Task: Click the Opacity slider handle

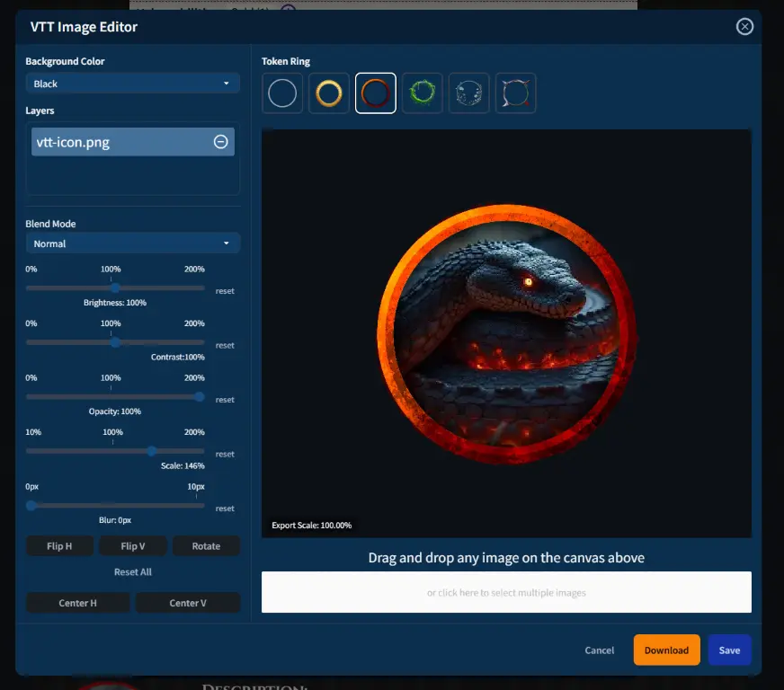Action: click(x=200, y=396)
